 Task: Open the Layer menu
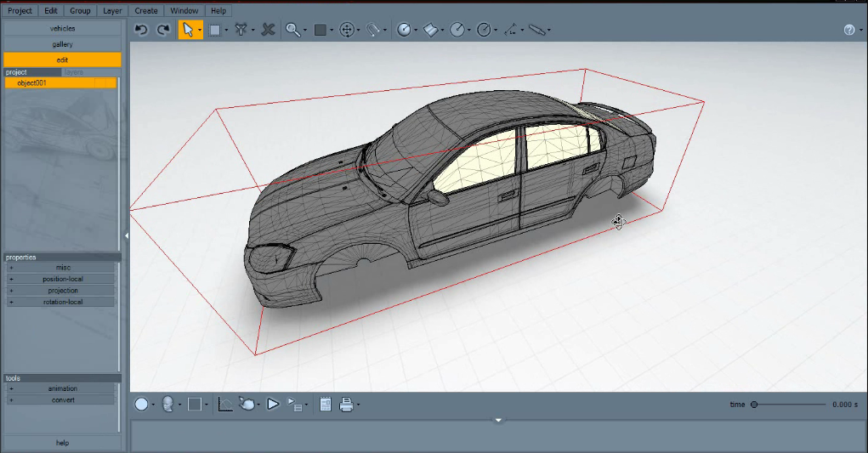112,10
